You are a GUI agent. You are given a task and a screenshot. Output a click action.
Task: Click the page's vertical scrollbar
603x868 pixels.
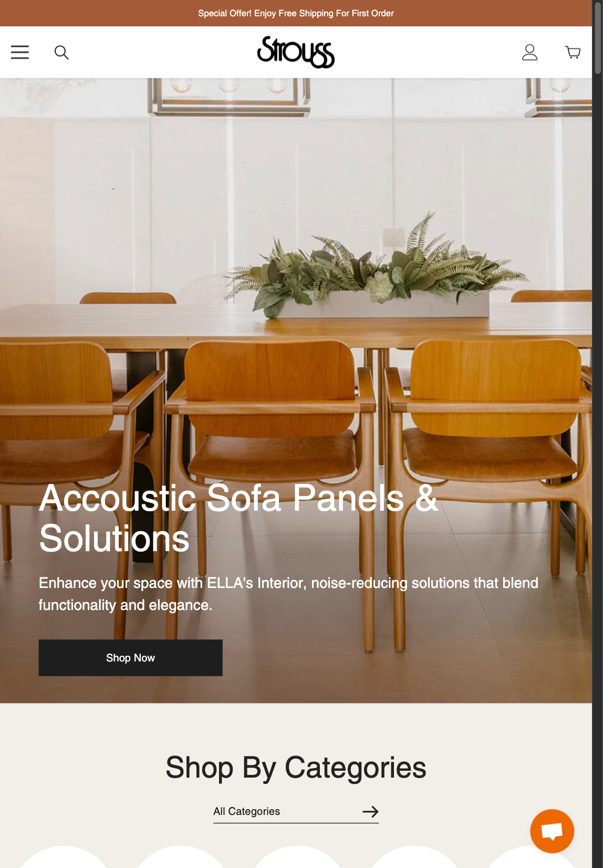pyautogui.click(x=598, y=420)
